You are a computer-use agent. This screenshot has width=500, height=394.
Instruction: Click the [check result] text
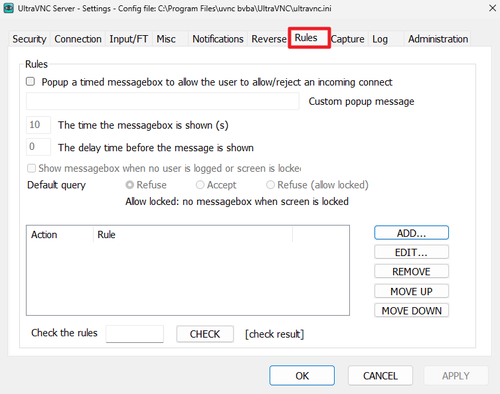click(x=275, y=334)
